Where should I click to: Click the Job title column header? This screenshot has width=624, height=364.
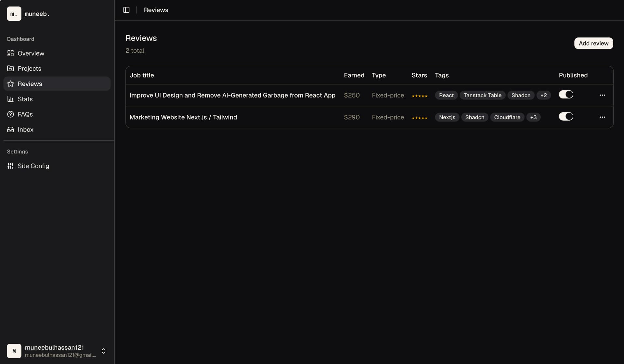pos(142,75)
